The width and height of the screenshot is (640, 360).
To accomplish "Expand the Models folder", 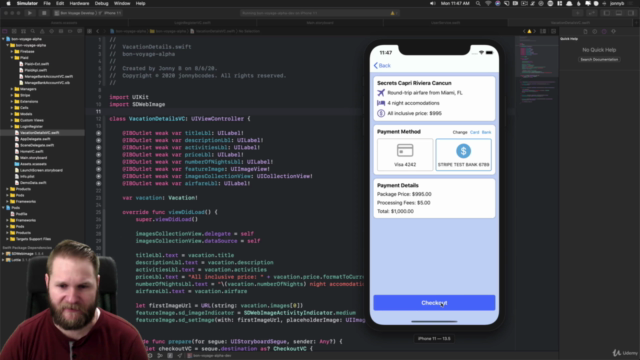I will (12, 114).
